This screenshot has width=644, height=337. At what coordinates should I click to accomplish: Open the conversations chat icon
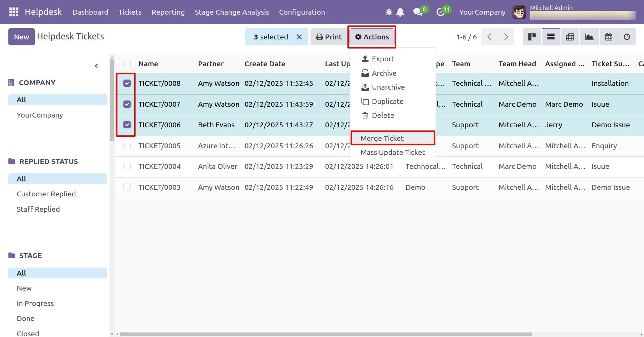(x=417, y=12)
